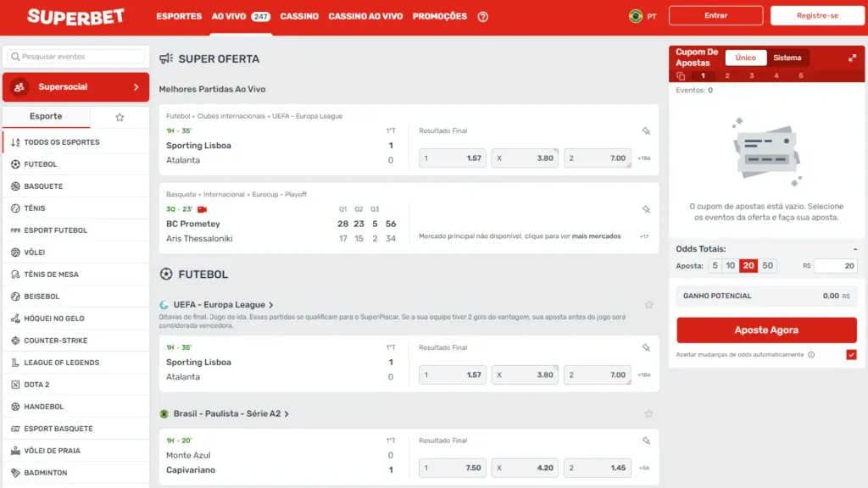The height and width of the screenshot is (488, 868).
Task: Select the Sistema betslip tab
Action: [787, 58]
